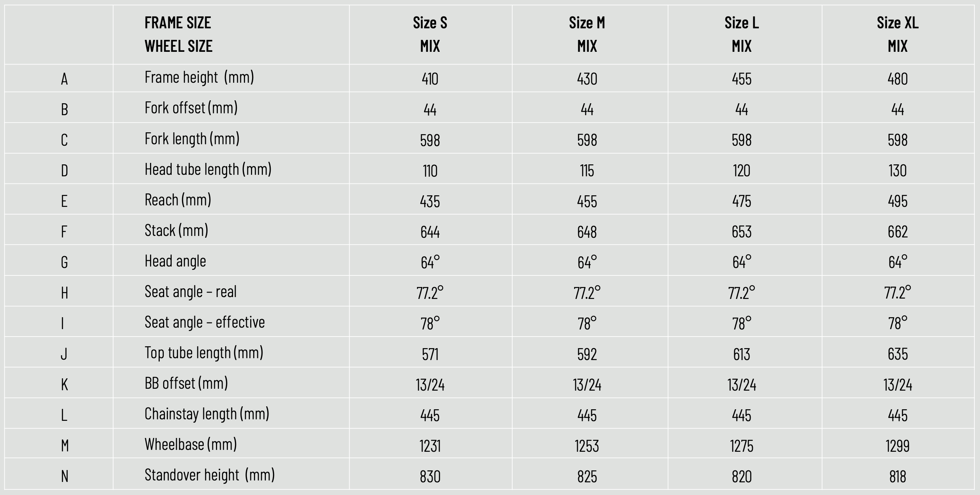Select the Chainstay length (mm) row label

[207, 414]
